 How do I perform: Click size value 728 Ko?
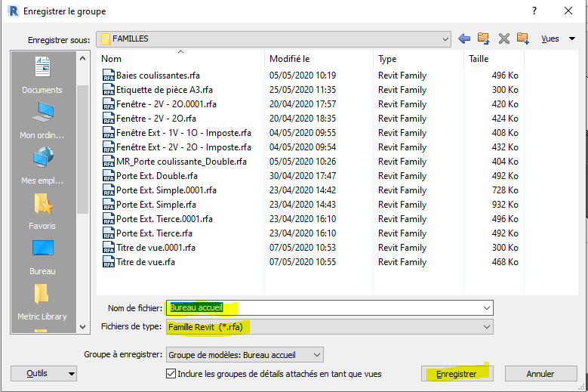505,190
